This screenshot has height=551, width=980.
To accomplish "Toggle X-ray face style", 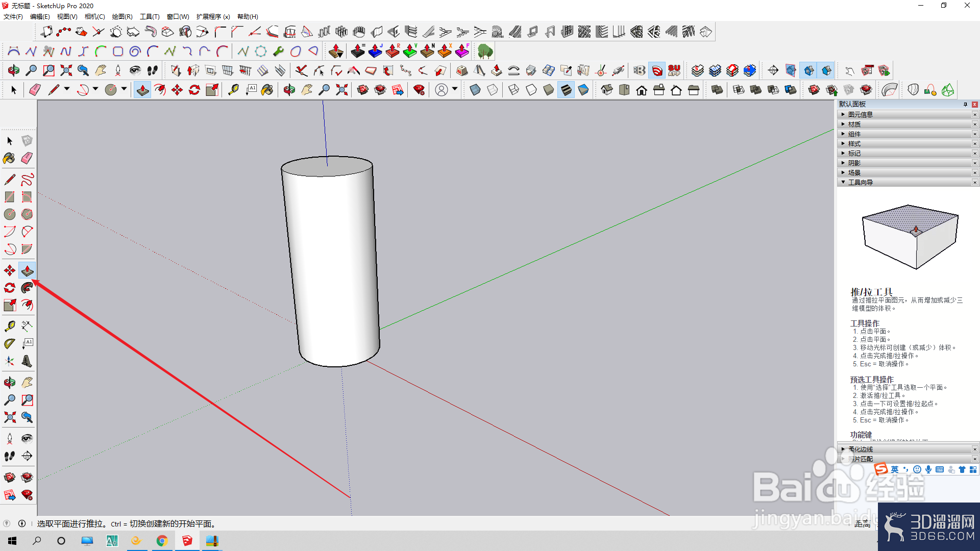I will [475, 90].
